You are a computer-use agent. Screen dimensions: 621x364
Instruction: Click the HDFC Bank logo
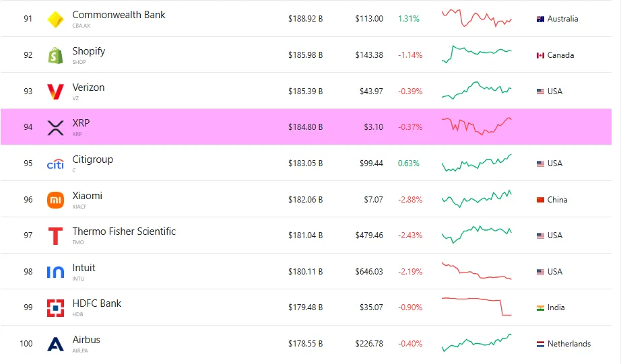coord(55,308)
